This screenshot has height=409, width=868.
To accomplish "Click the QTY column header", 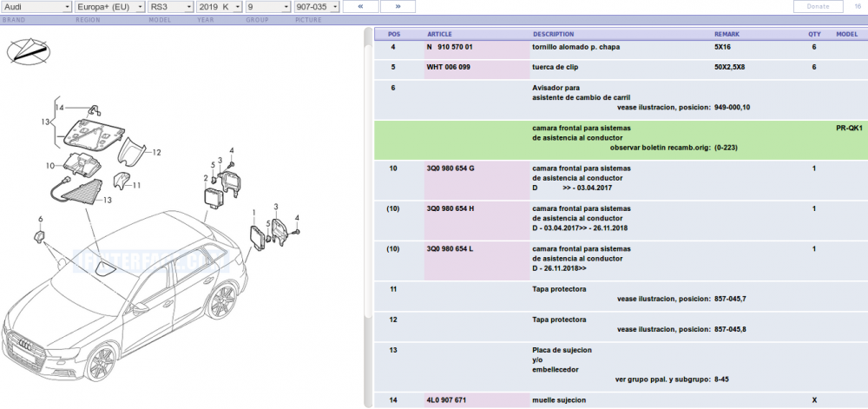I will point(814,35).
